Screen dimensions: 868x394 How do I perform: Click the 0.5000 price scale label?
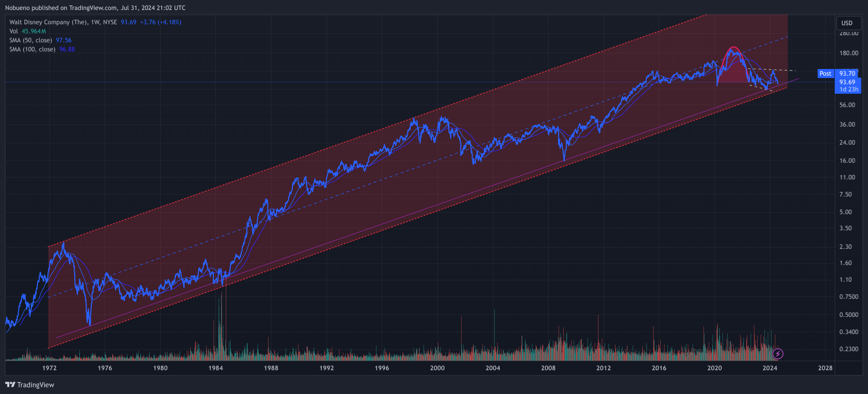coord(849,315)
